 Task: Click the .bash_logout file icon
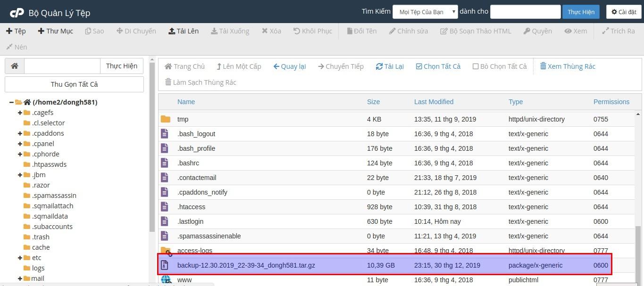[x=165, y=134]
